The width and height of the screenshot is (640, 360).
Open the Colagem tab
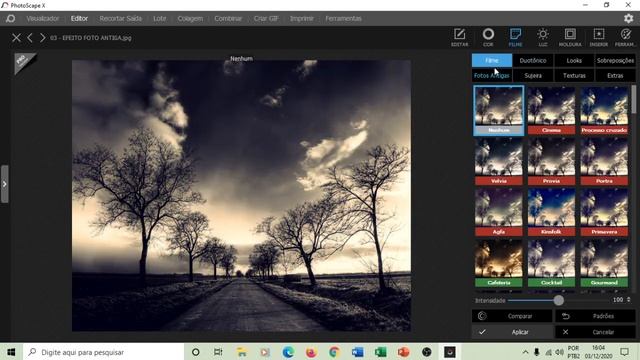tap(190, 18)
